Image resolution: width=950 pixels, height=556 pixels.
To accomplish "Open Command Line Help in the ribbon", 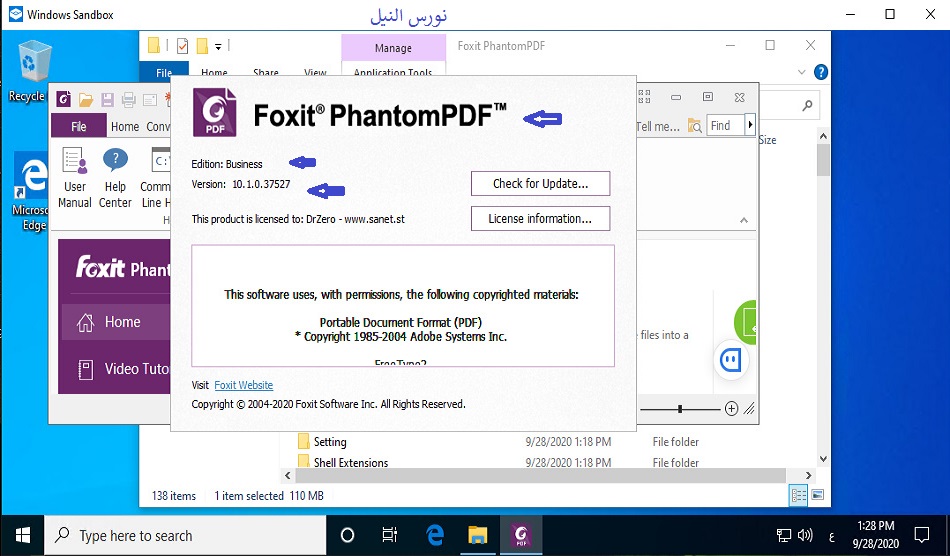I will point(156,178).
